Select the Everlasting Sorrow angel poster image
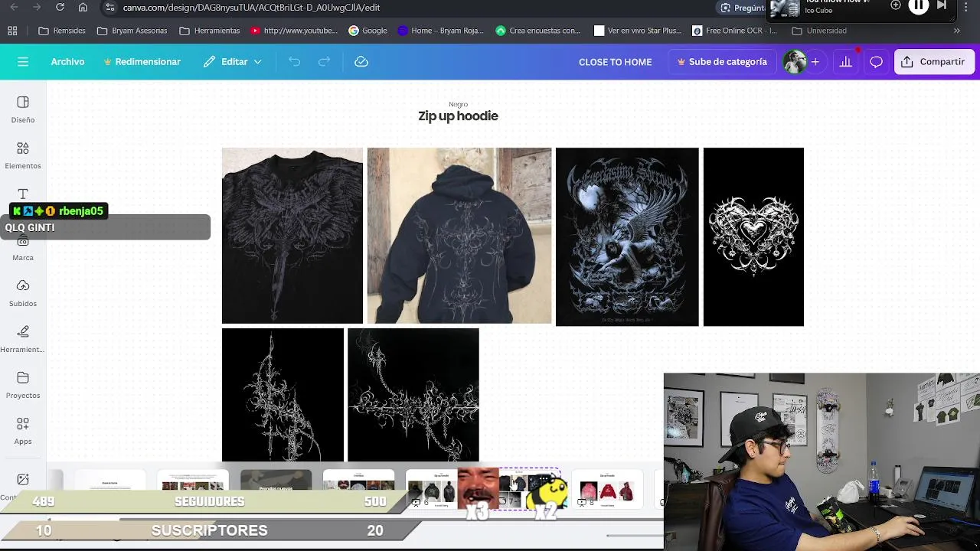Image resolution: width=980 pixels, height=551 pixels. click(627, 237)
